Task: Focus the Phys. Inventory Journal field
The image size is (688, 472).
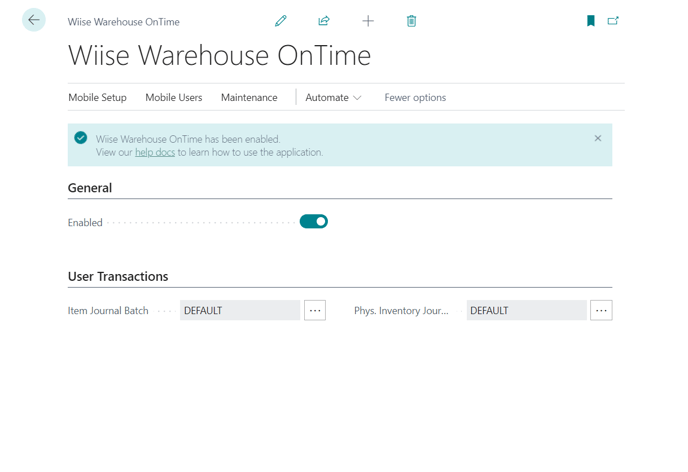Action: [527, 311]
